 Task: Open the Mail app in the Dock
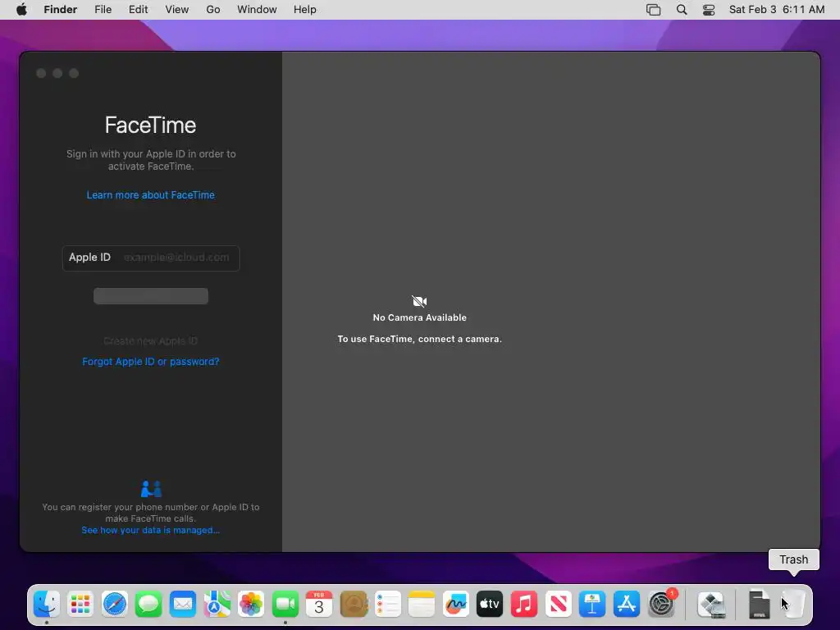pos(183,605)
